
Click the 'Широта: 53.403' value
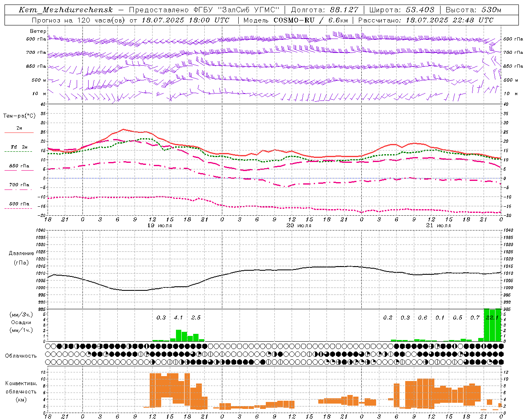tap(402, 10)
